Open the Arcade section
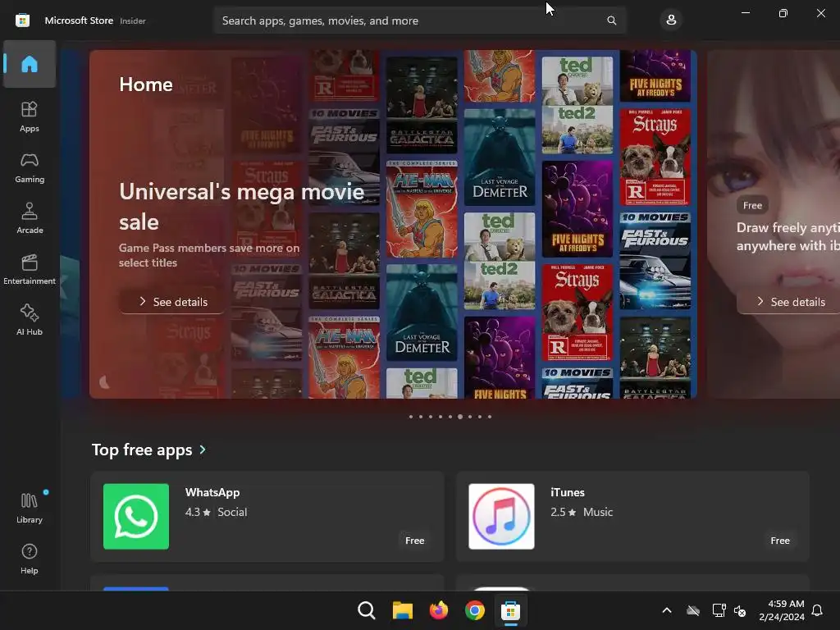 point(30,218)
